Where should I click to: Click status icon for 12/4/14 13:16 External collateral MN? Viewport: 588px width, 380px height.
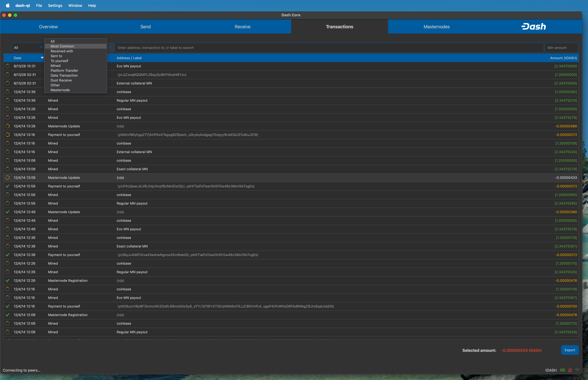8,152
